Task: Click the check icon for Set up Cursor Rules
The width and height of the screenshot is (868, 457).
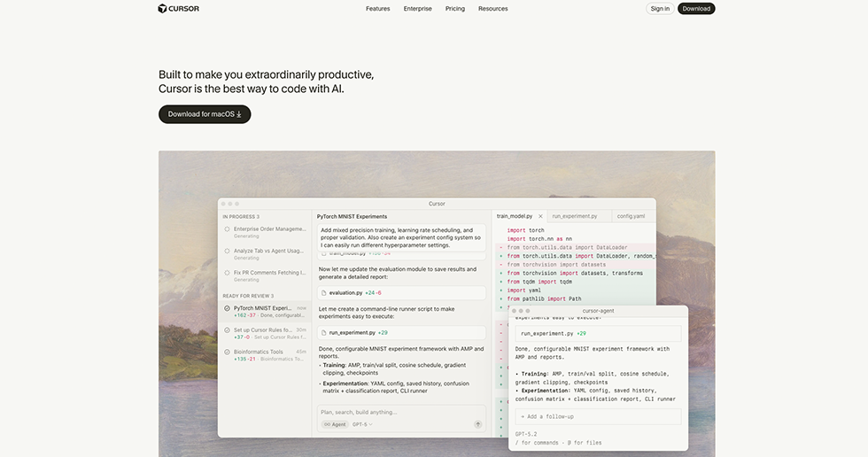Action: (x=227, y=330)
